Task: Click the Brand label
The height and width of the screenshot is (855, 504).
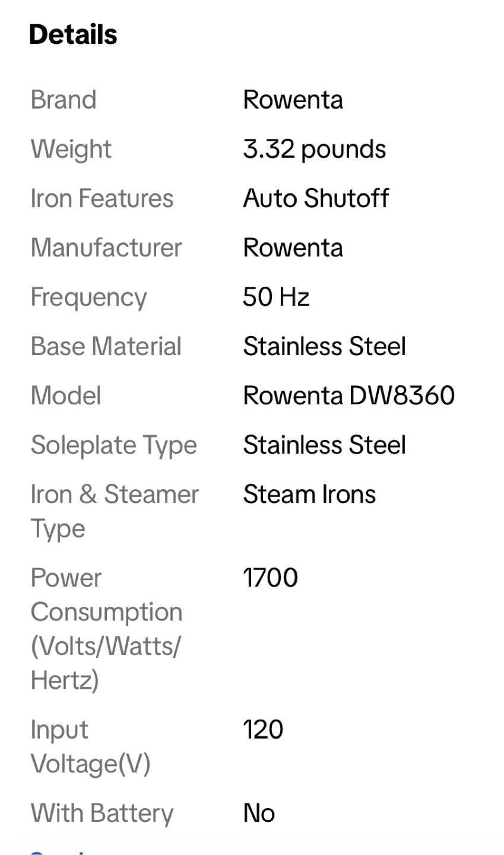Action: pos(64,100)
